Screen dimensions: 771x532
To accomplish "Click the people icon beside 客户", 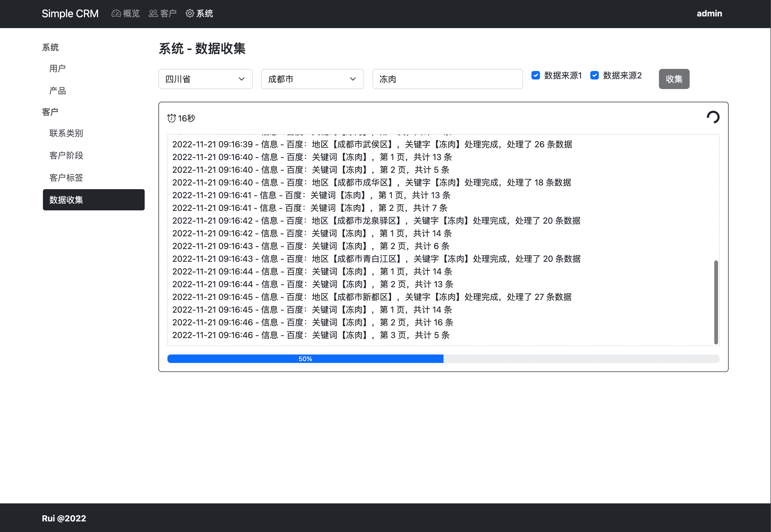I will click(153, 14).
